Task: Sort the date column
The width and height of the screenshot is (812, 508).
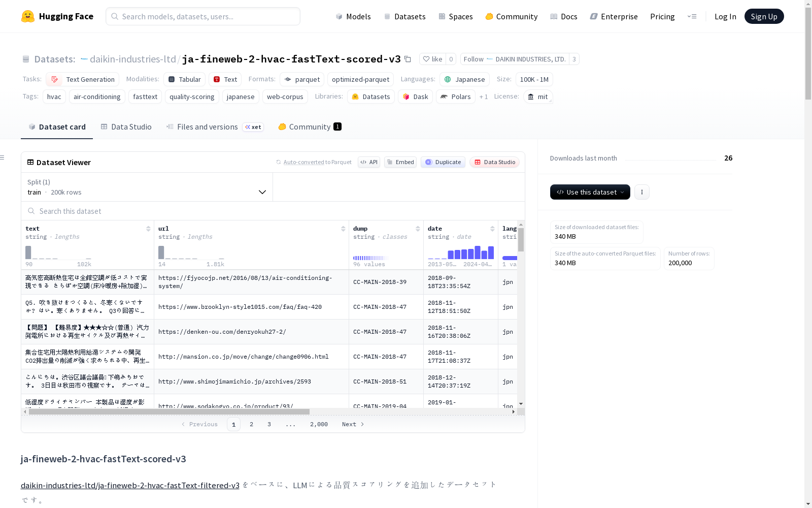Action: click(492, 229)
